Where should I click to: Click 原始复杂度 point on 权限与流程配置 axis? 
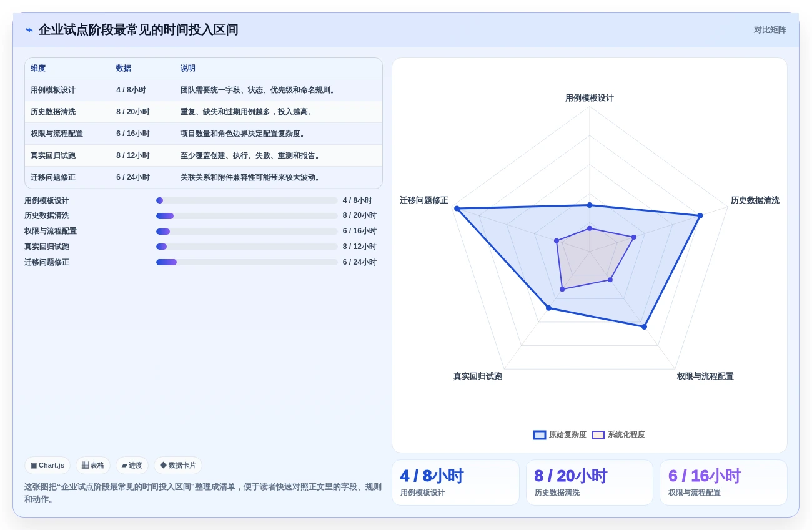tap(645, 326)
